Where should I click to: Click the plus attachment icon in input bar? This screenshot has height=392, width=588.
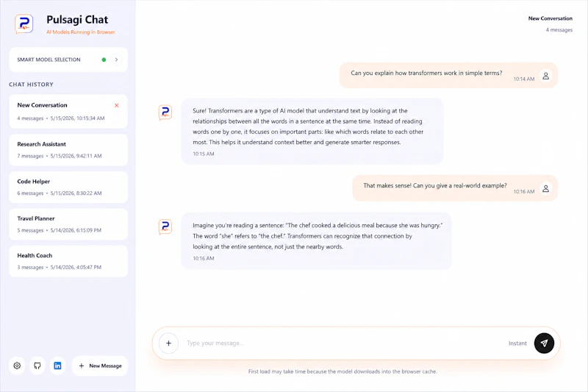pyautogui.click(x=169, y=343)
